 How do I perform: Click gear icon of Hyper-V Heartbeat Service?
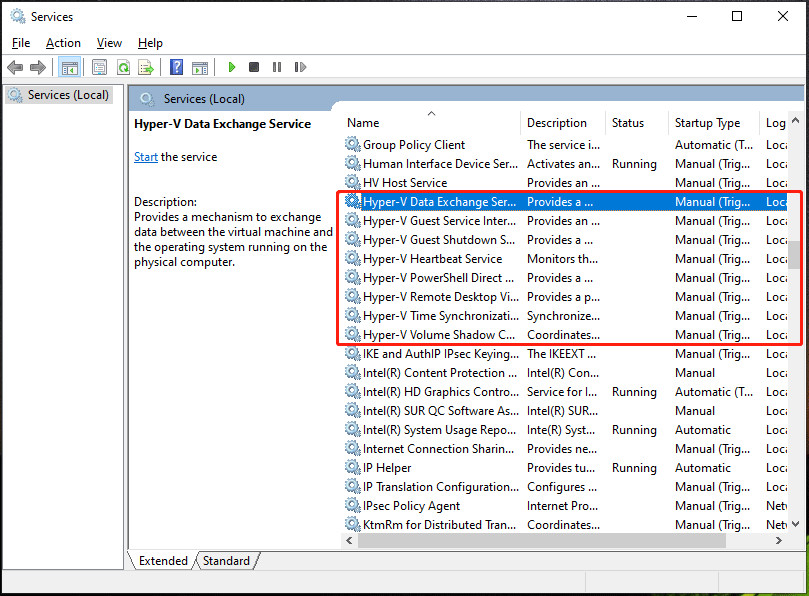(x=353, y=259)
